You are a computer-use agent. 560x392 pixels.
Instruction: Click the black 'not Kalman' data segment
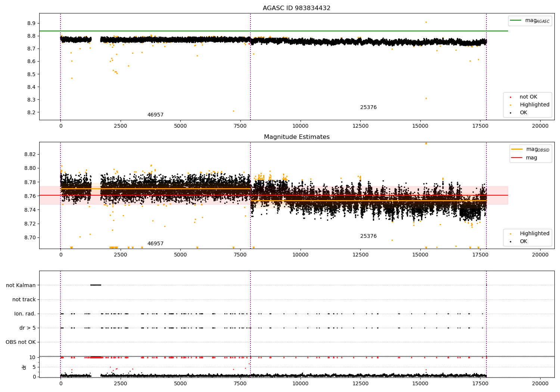click(x=96, y=285)
